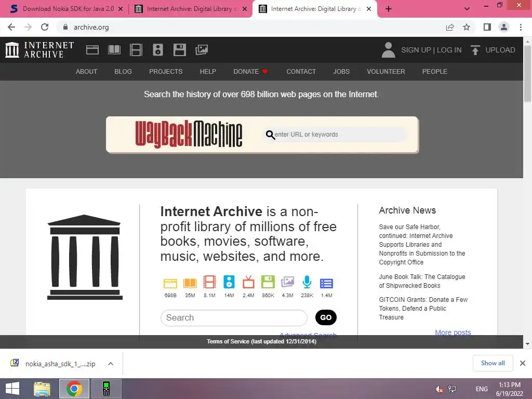Screen dimensions: 532x399
Task: Open the VOLUNTEER menu item
Action: click(x=386, y=72)
